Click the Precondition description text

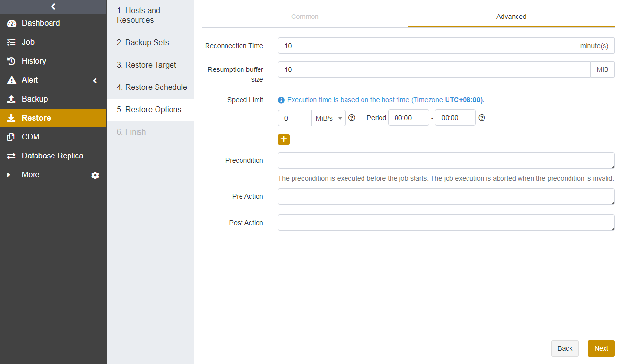[x=446, y=179]
